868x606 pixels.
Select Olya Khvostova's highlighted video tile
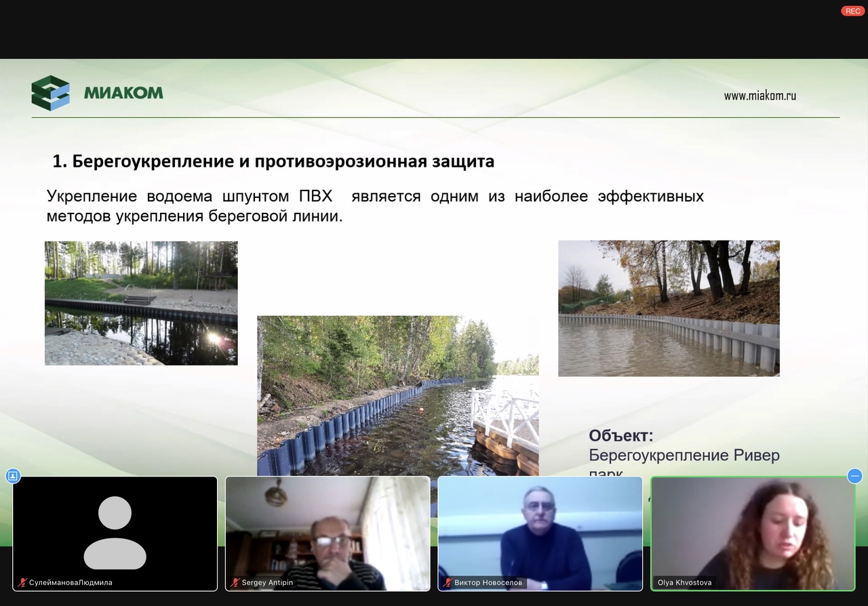point(753,533)
